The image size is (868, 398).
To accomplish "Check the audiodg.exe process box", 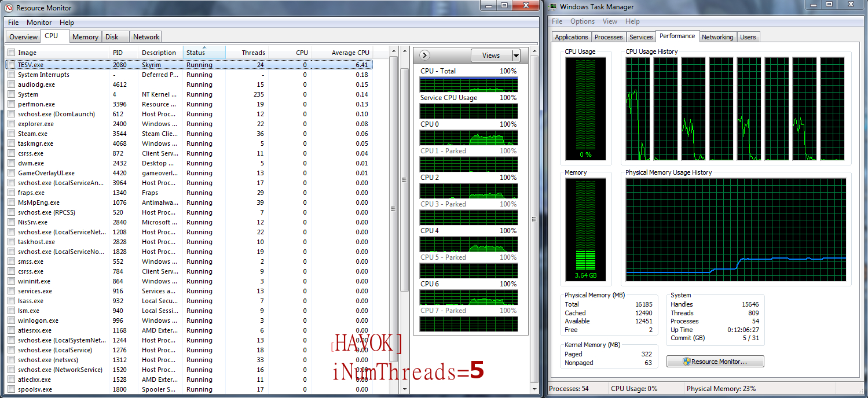I will pyautogui.click(x=11, y=84).
